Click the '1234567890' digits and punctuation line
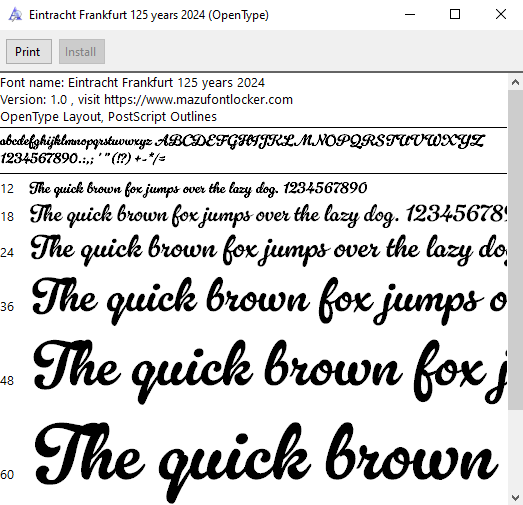The height and width of the screenshot is (505, 523). 83,158
